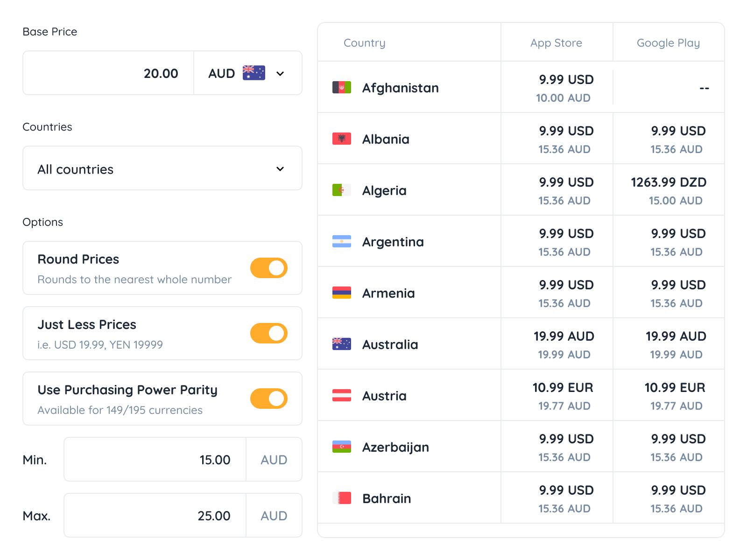Click the Min. price 15.00 field
Viewport: 747px width, 560px height.
(x=155, y=460)
